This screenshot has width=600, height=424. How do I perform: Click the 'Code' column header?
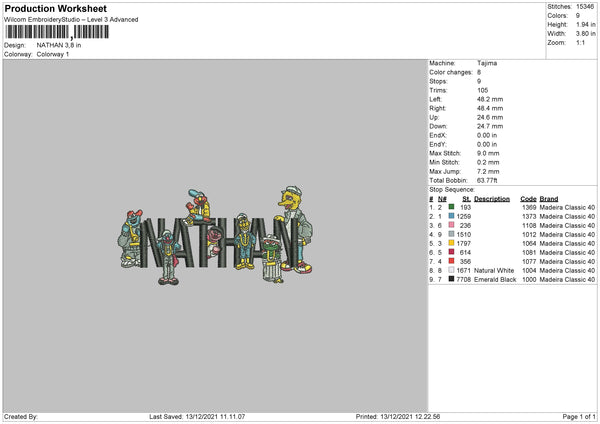[528, 199]
